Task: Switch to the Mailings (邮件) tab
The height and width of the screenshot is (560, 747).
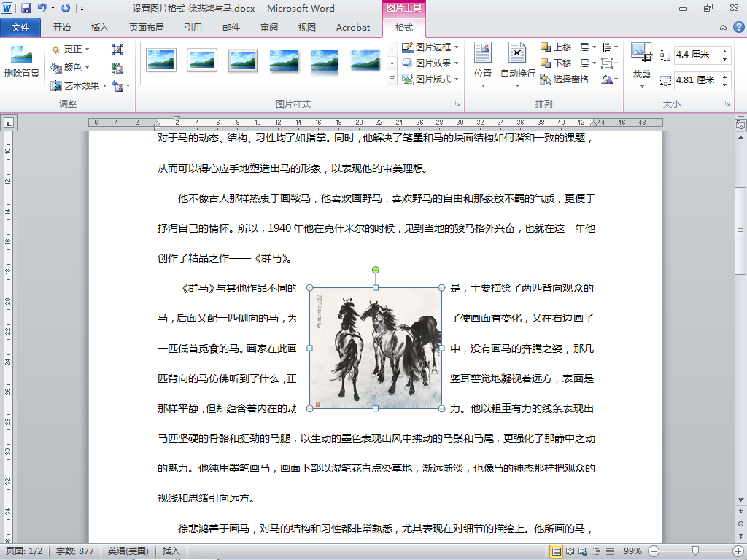Action: coord(231,27)
